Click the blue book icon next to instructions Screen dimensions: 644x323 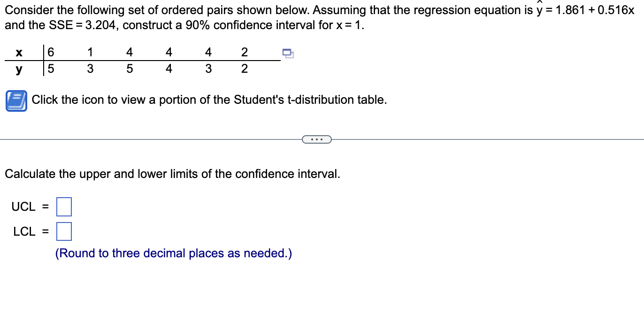coord(15,100)
